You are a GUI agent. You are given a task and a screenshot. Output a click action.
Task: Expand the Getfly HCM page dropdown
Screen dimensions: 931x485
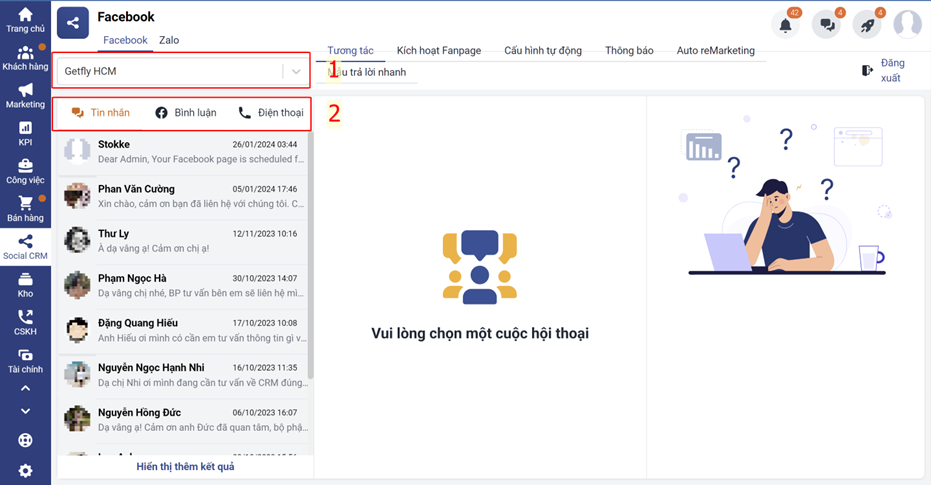[x=296, y=72]
